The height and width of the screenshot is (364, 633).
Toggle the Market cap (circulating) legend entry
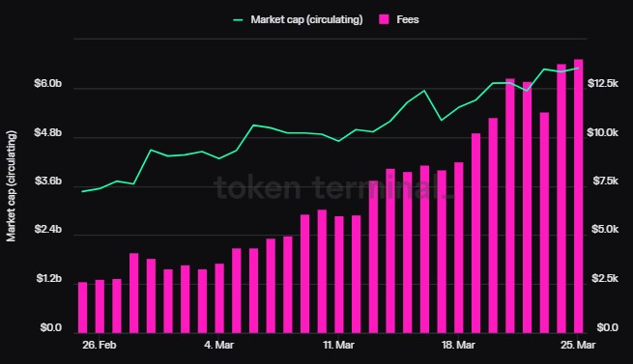[x=298, y=19]
